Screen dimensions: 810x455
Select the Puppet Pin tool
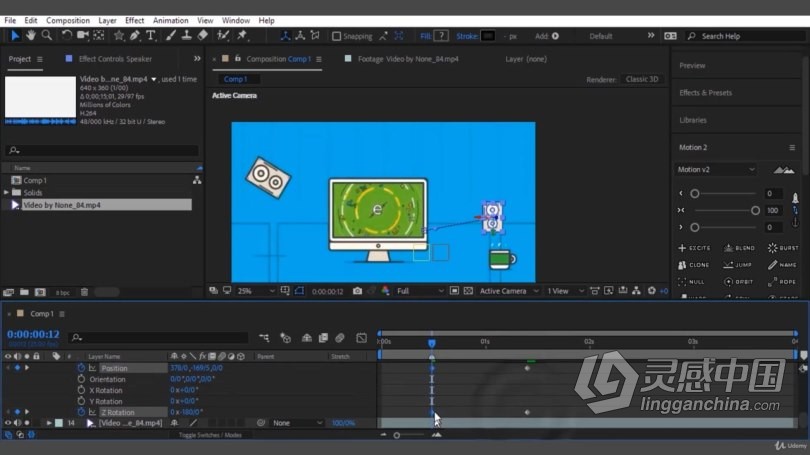[242, 35]
